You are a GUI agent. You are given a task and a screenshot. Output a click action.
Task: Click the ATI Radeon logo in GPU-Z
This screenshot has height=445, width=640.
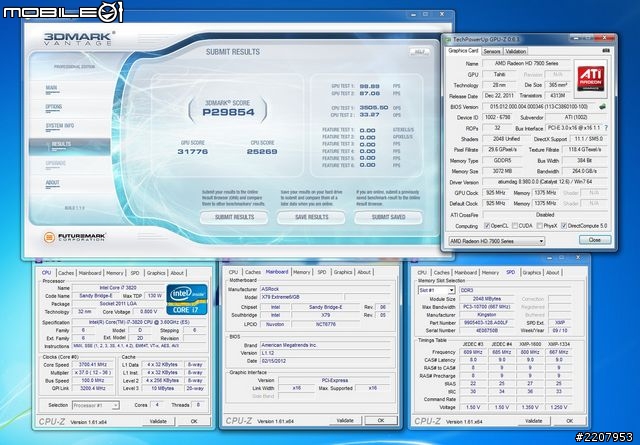tap(590, 79)
